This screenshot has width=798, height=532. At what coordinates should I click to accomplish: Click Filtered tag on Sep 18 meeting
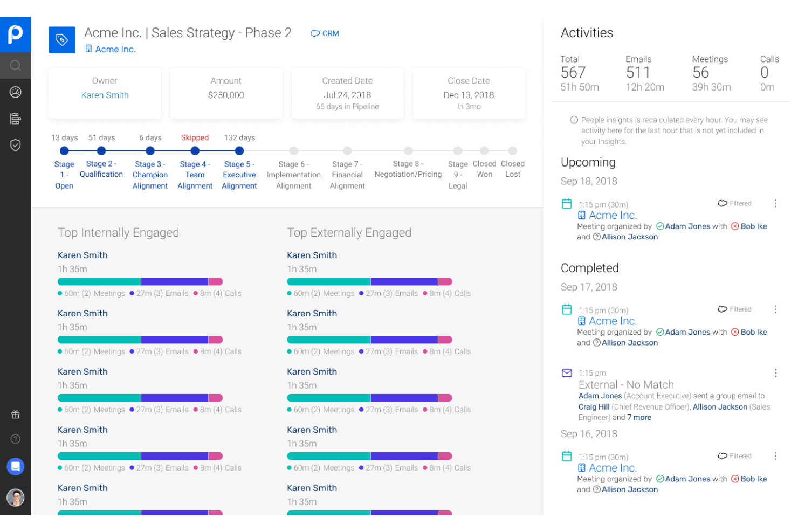pos(734,203)
